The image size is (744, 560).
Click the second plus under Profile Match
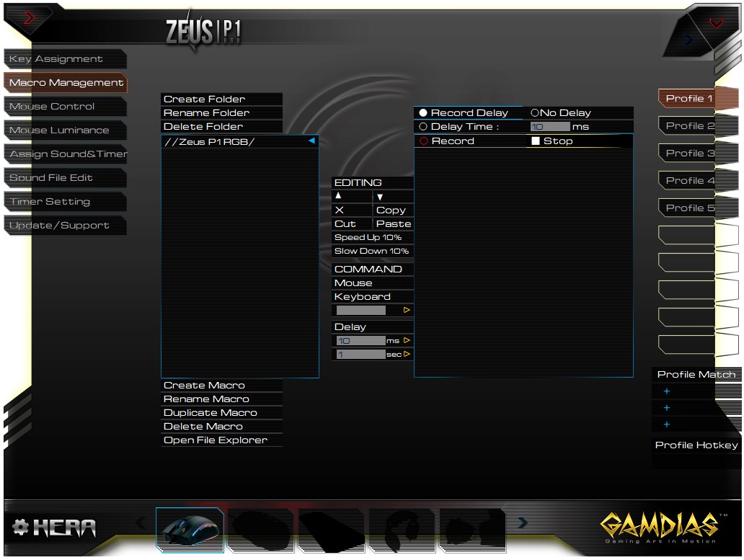(x=667, y=408)
